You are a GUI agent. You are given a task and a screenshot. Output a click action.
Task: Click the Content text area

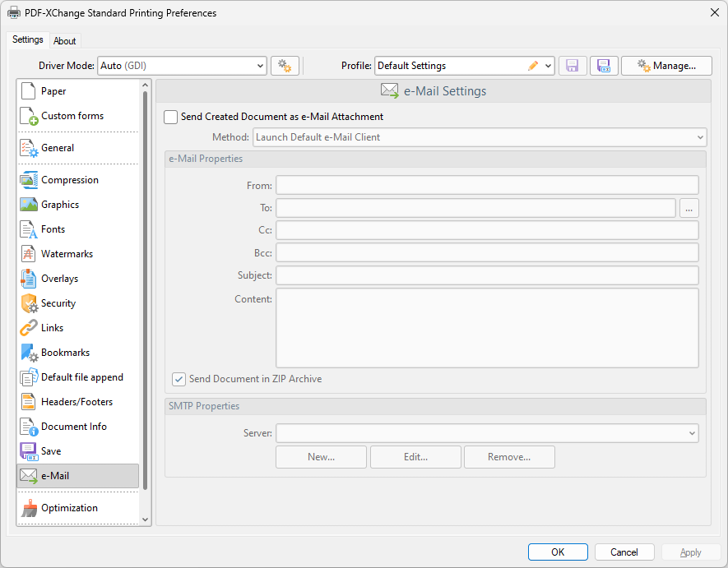pos(487,328)
